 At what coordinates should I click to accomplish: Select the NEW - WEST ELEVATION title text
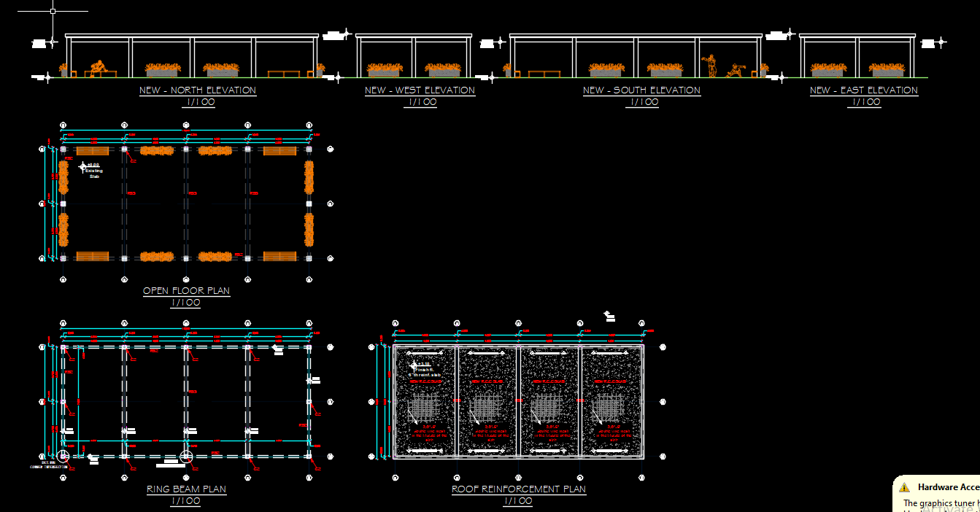(420, 90)
